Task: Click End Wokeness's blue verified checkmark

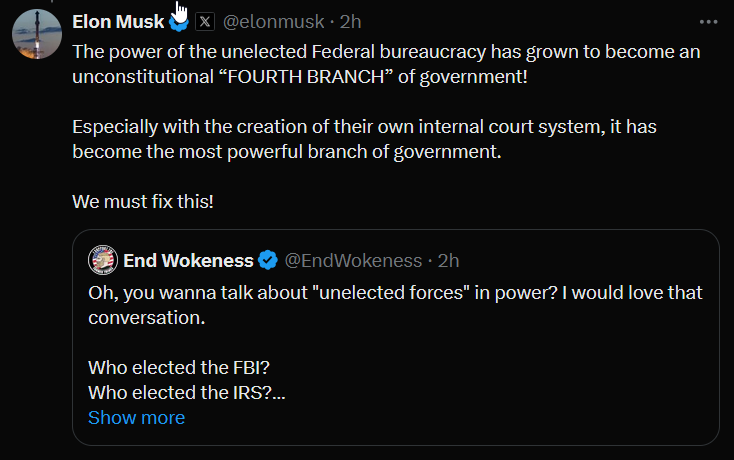Action: (268, 261)
